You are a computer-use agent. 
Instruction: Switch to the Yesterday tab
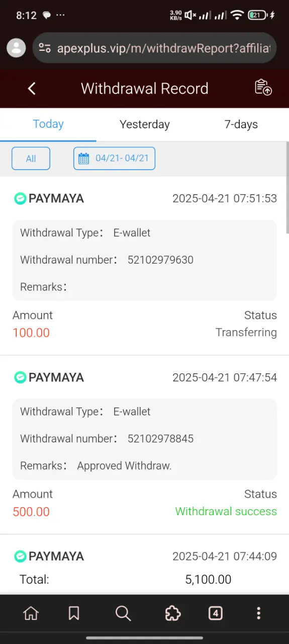coord(145,124)
